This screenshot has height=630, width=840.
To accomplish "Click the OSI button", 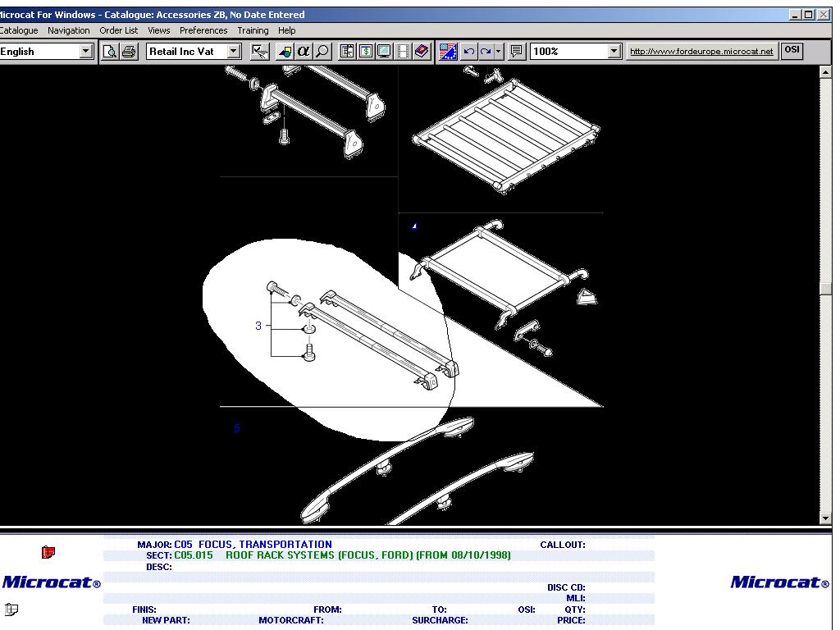I will [x=792, y=50].
